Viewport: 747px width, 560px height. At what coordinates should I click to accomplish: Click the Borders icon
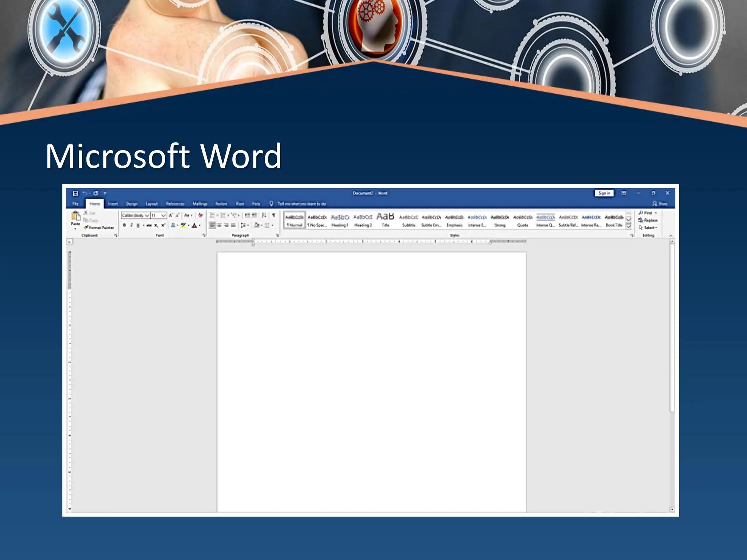pos(267,225)
